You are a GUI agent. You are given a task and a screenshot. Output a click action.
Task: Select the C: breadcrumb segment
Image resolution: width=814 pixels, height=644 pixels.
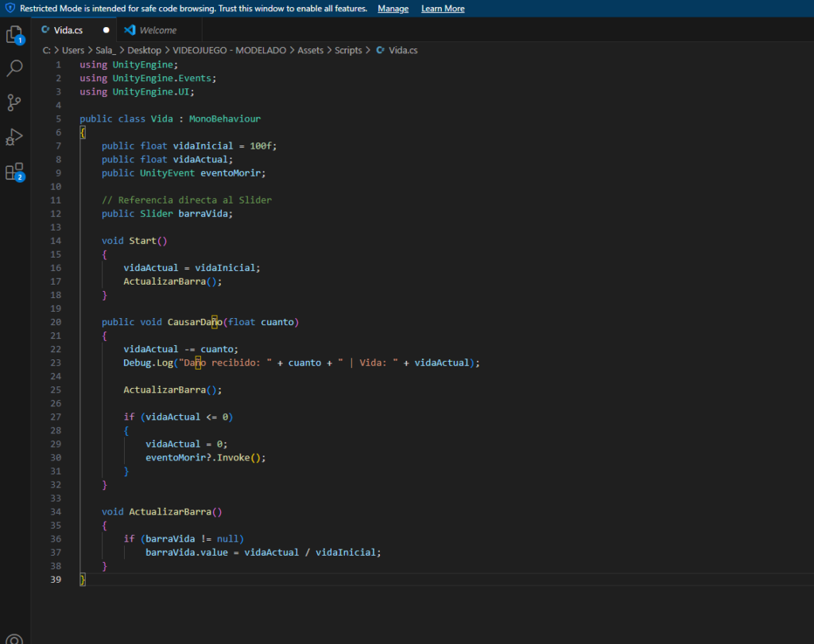coord(47,50)
